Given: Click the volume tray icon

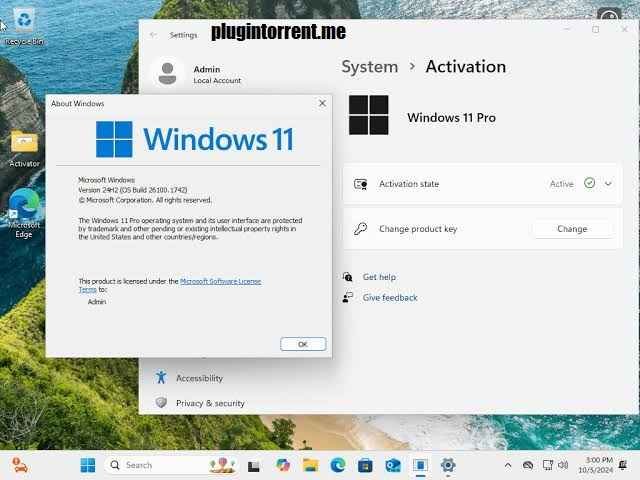Looking at the screenshot, I should 563,465.
